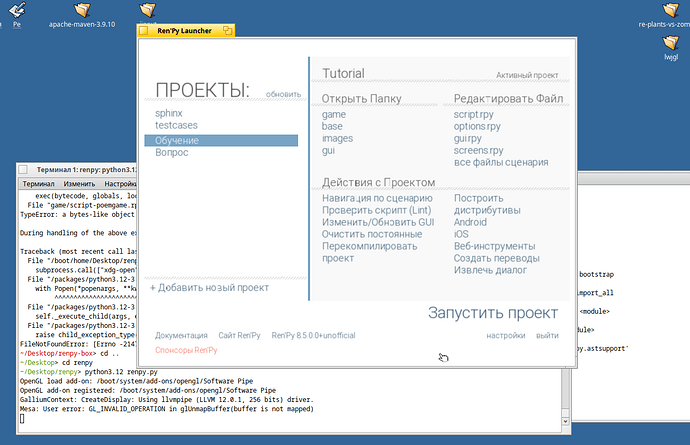Select the testcases project

(176, 125)
